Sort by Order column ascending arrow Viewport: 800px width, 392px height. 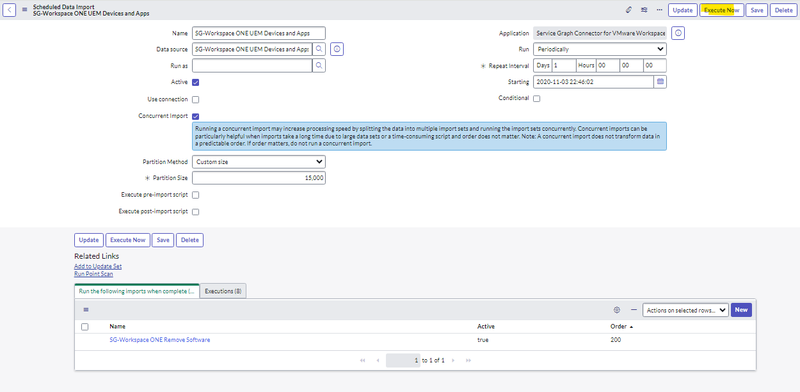[x=632, y=327]
